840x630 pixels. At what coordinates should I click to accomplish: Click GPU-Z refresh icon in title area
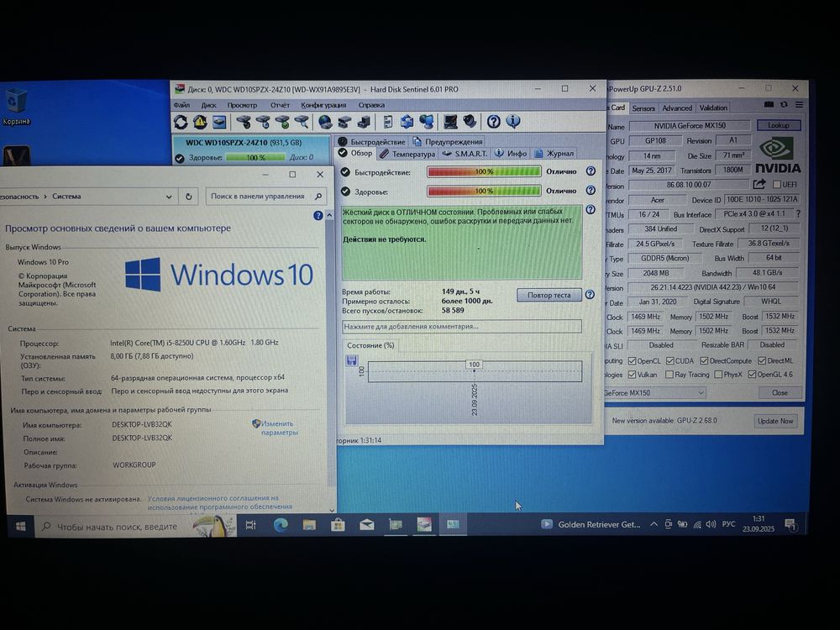(x=784, y=104)
